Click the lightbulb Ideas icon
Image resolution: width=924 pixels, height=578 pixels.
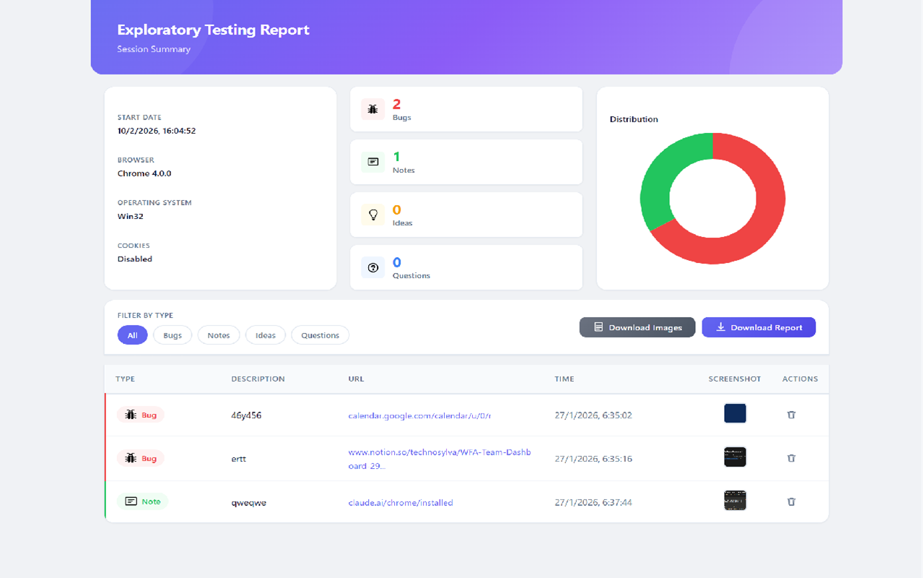click(372, 215)
